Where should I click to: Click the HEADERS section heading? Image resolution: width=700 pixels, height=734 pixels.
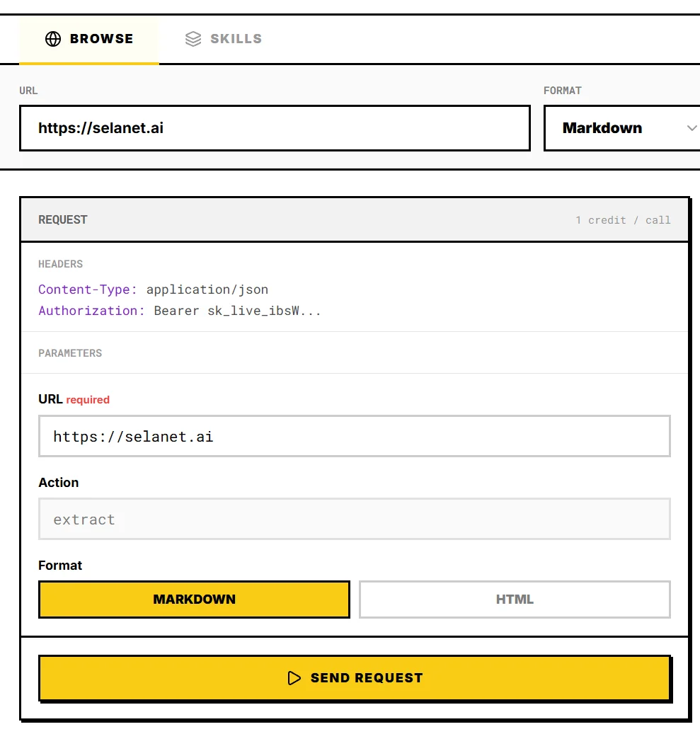(x=60, y=264)
